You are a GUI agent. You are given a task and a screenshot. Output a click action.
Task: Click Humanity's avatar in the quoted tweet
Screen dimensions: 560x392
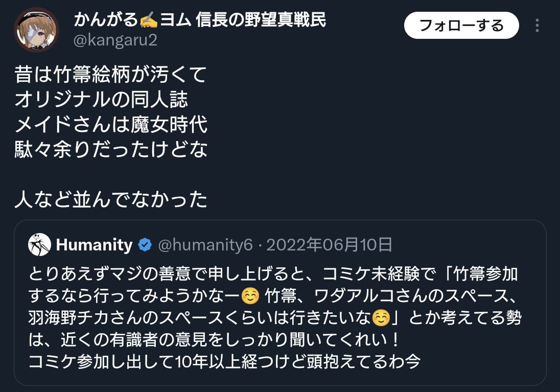(39, 245)
